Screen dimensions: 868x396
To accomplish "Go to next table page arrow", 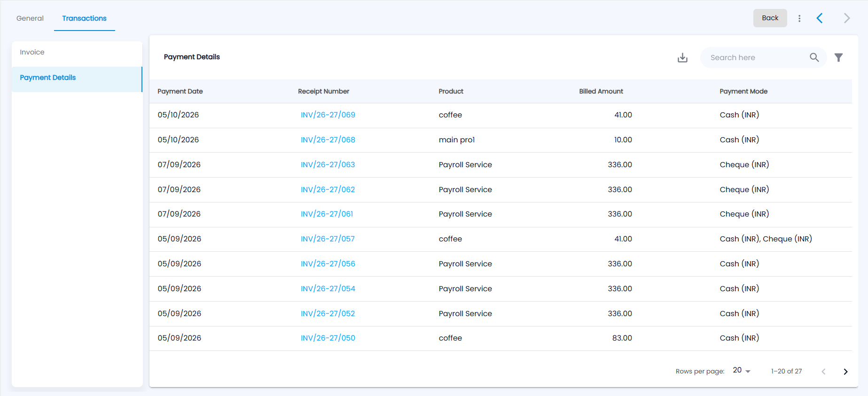I will [845, 372].
